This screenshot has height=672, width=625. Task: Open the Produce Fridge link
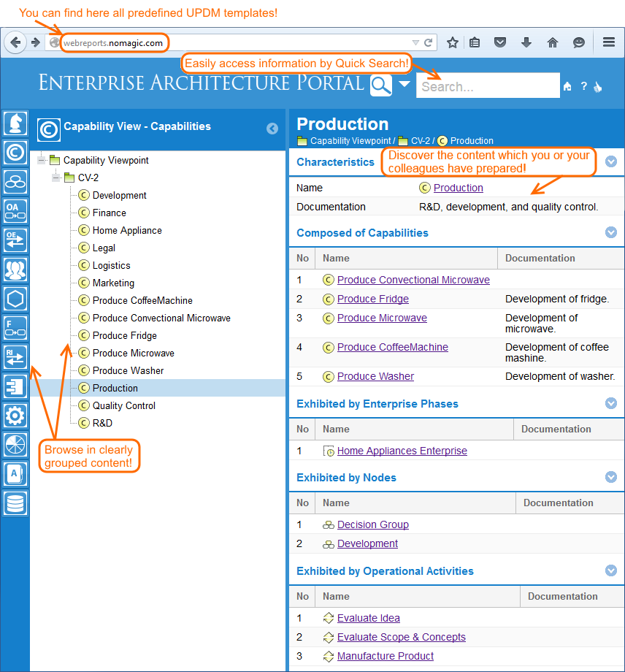pyautogui.click(x=372, y=299)
